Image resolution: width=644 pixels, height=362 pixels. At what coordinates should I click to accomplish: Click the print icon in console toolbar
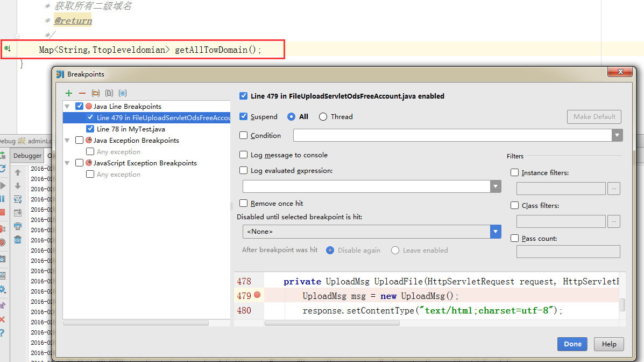pyautogui.click(x=18, y=226)
